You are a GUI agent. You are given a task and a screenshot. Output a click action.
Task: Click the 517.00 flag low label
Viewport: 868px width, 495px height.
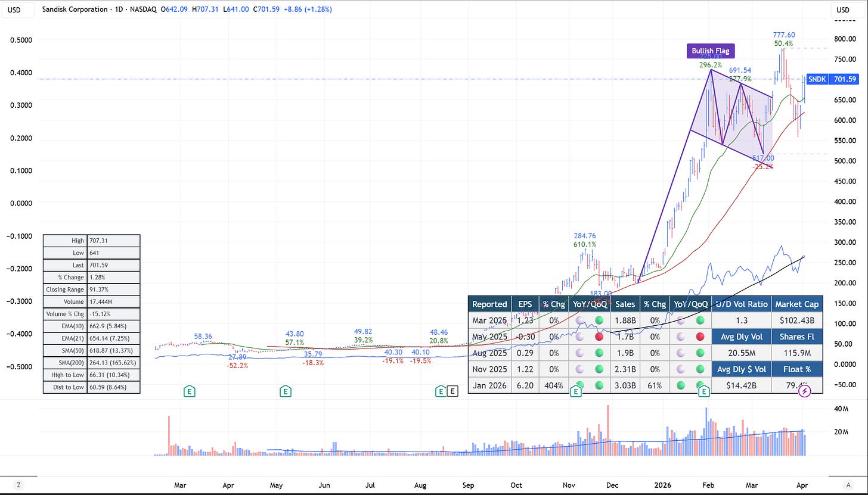click(x=762, y=158)
